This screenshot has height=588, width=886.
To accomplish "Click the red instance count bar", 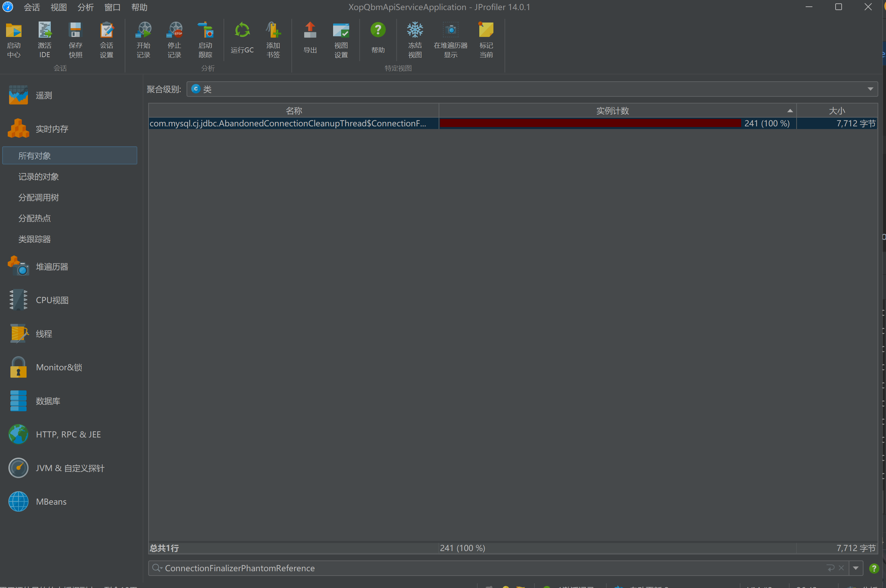I will pos(590,123).
